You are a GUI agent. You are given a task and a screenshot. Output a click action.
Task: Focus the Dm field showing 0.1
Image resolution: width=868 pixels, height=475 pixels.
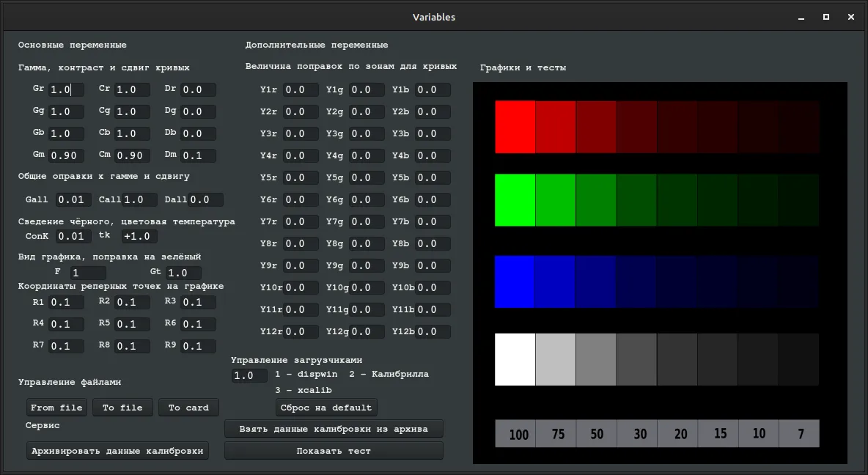point(198,155)
